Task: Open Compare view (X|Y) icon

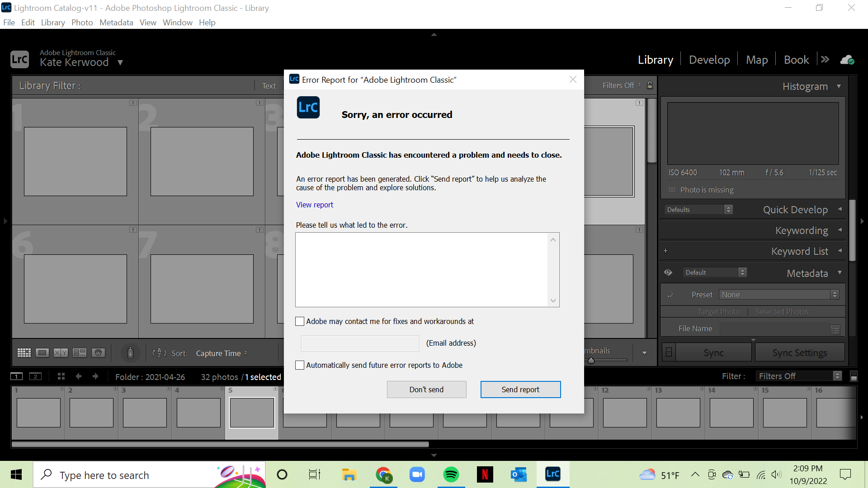Action: [61, 353]
